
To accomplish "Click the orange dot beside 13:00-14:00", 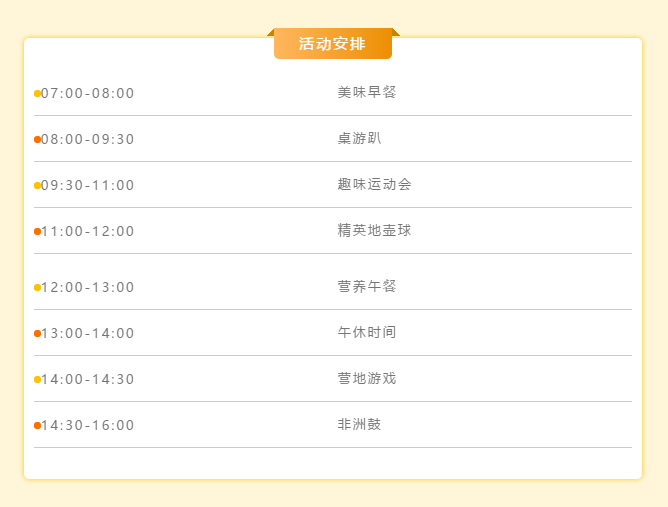I will 37,334.
